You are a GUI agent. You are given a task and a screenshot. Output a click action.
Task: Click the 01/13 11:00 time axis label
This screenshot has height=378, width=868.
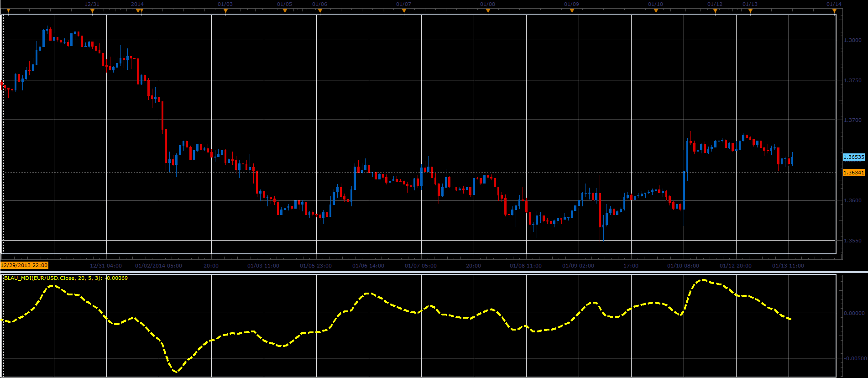coord(788,266)
